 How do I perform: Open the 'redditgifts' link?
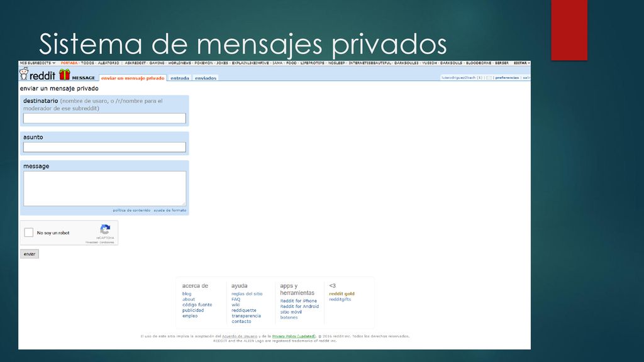pos(340,299)
